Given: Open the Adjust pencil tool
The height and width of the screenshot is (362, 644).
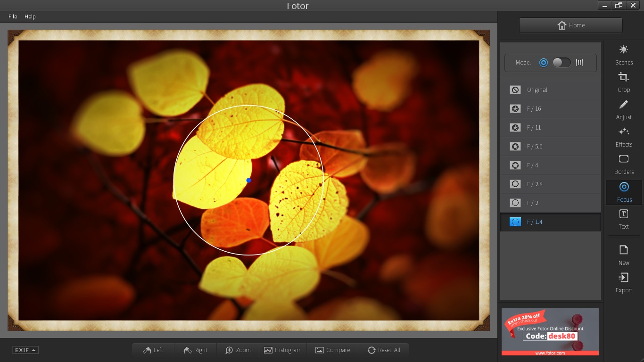Looking at the screenshot, I should (x=624, y=110).
